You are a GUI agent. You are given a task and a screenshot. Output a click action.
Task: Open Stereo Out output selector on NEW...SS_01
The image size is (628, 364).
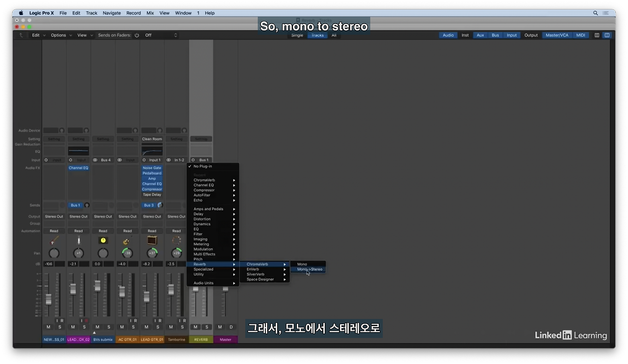click(x=54, y=216)
